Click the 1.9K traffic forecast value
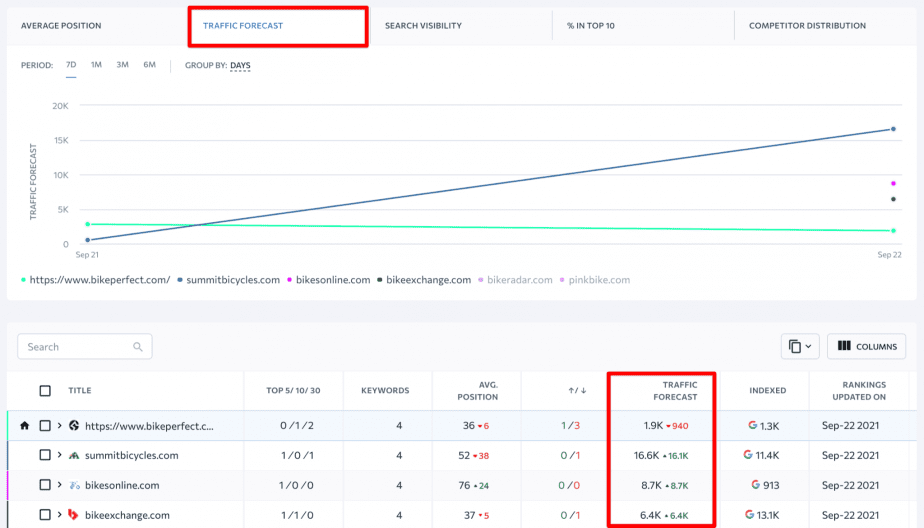 click(x=653, y=425)
